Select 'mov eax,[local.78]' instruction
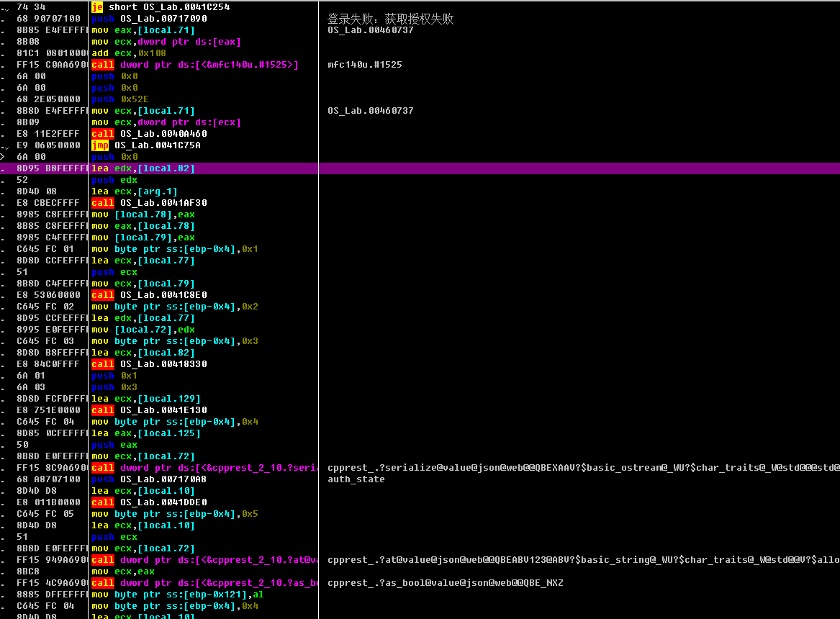 (143, 226)
